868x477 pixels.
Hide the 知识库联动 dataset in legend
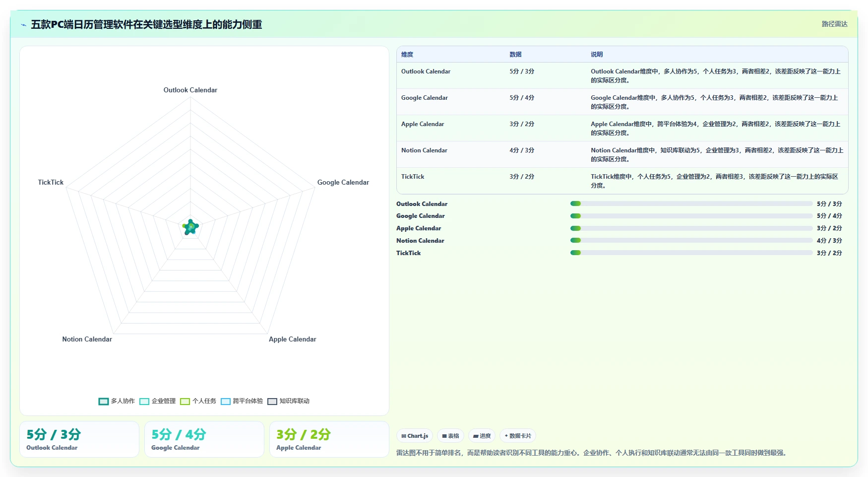[x=272, y=402]
